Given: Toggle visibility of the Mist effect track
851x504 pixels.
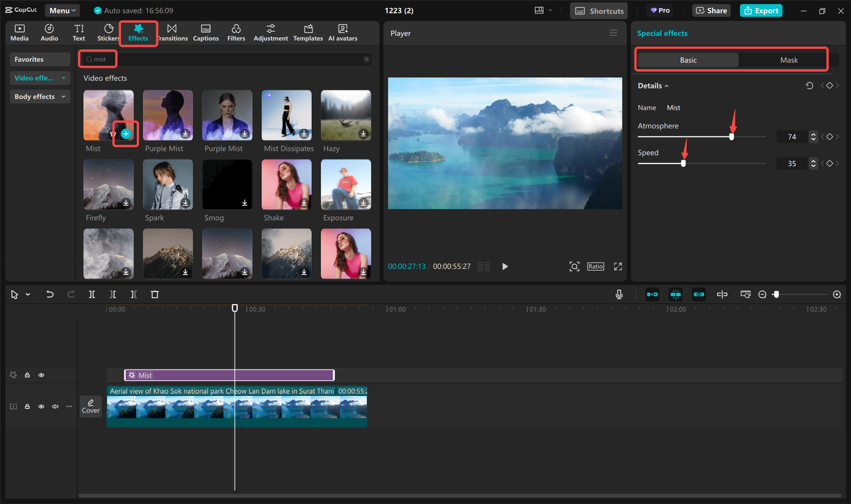Looking at the screenshot, I should coord(41,375).
